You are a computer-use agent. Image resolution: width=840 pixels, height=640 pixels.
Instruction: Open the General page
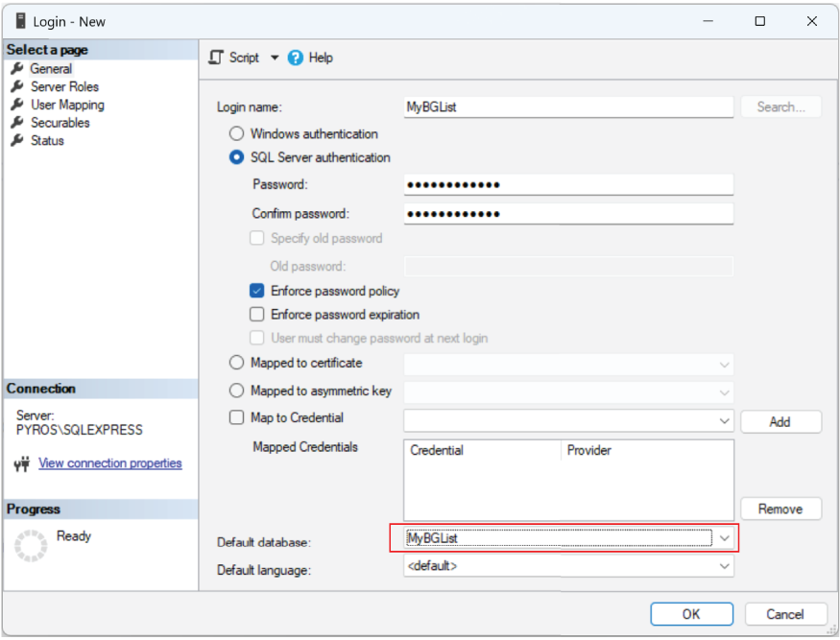51,68
